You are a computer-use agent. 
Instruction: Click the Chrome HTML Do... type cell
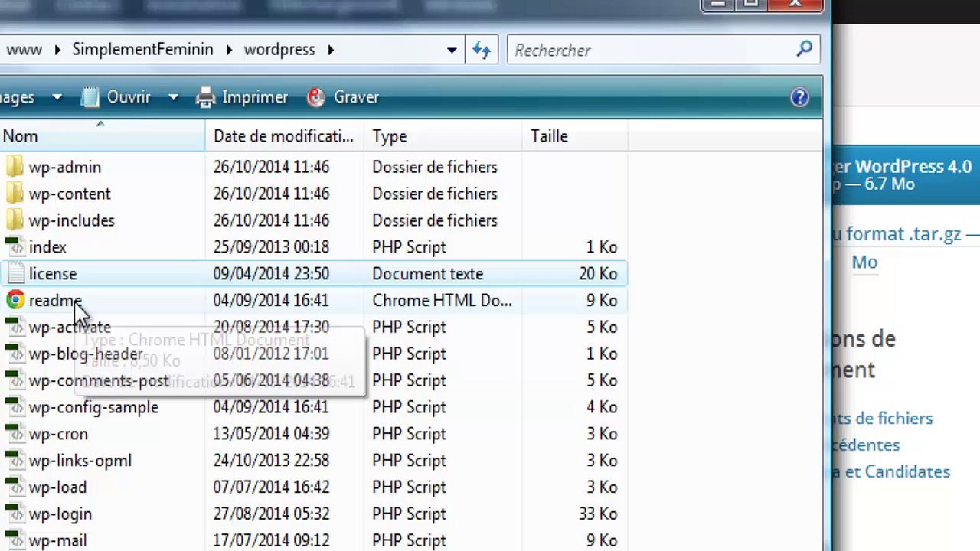click(x=442, y=301)
